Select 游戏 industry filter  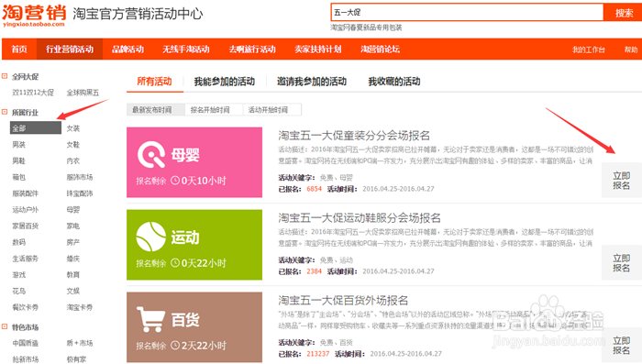(19, 275)
